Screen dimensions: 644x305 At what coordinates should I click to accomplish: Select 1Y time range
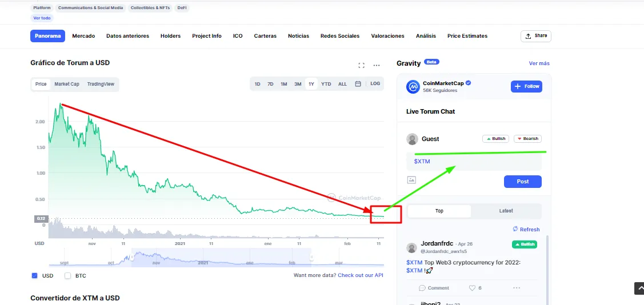pos(311,84)
